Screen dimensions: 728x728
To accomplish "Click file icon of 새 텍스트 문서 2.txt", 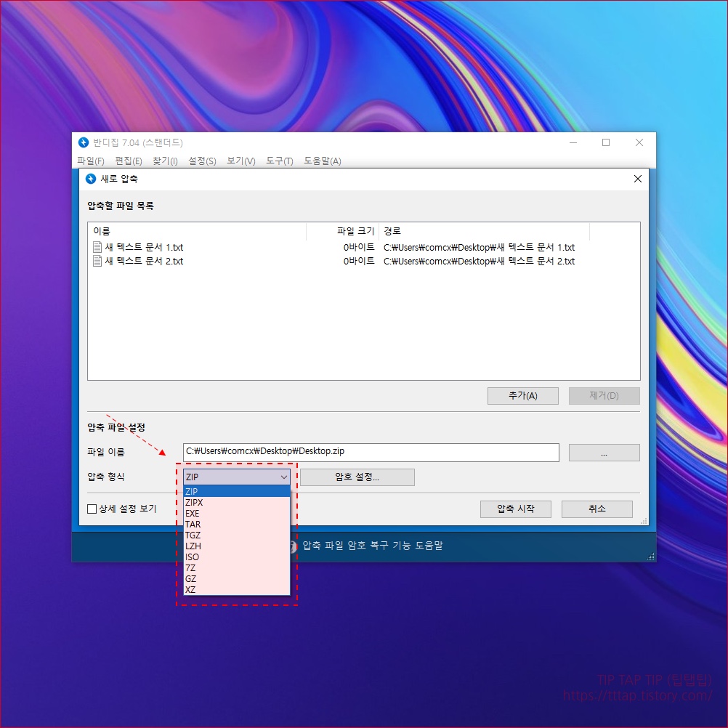I will click(97, 261).
